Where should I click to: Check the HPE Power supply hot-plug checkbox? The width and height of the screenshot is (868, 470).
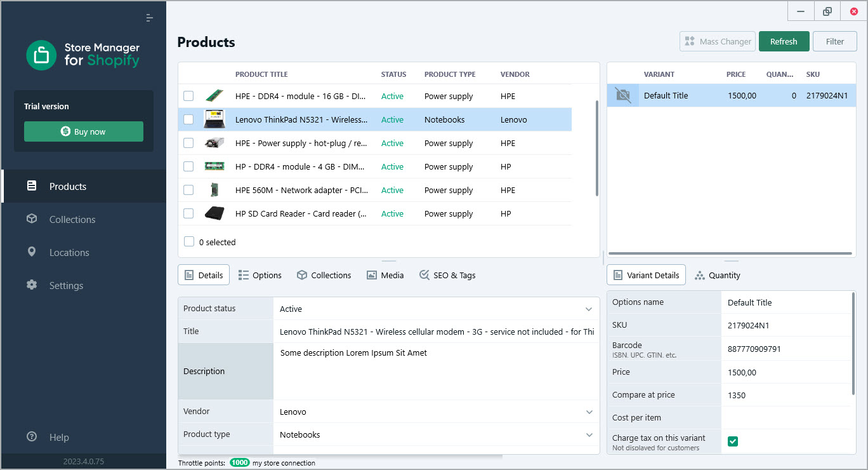[x=188, y=143]
